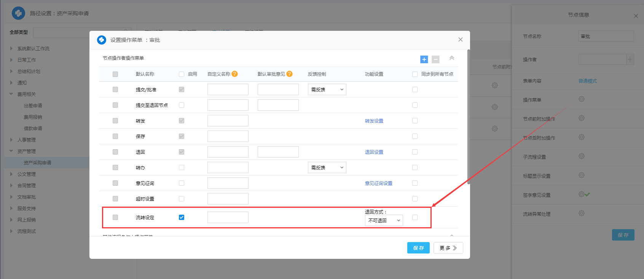Select 资产采购申请 in the sidebar tree

click(37, 163)
